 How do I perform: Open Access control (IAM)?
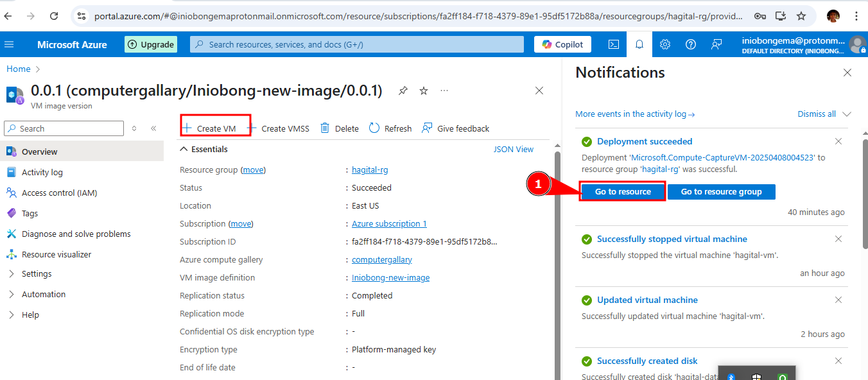[x=82, y=193]
